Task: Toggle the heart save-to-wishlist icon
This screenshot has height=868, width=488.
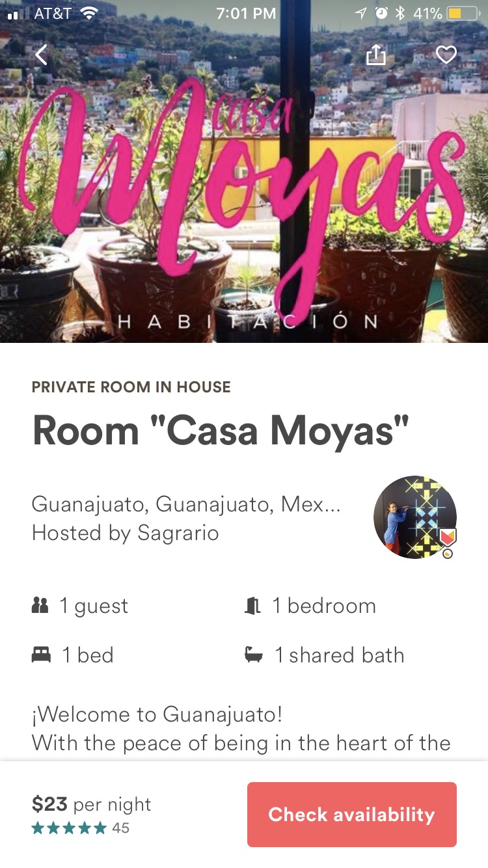Action: pos(446,55)
